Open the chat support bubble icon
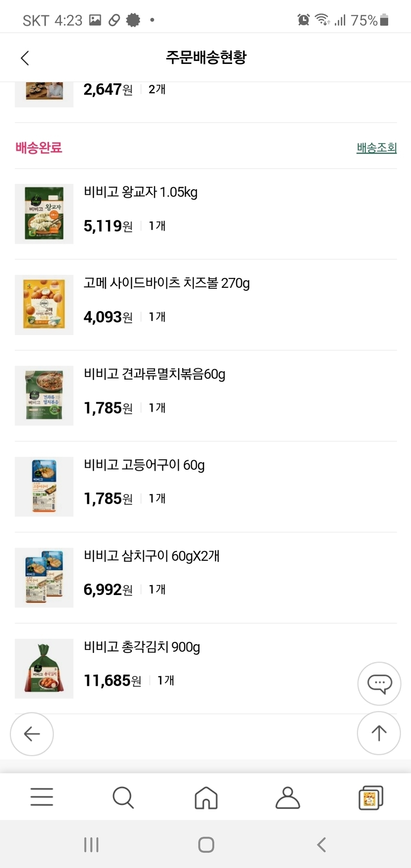Image resolution: width=411 pixels, height=868 pixels. 379,684
